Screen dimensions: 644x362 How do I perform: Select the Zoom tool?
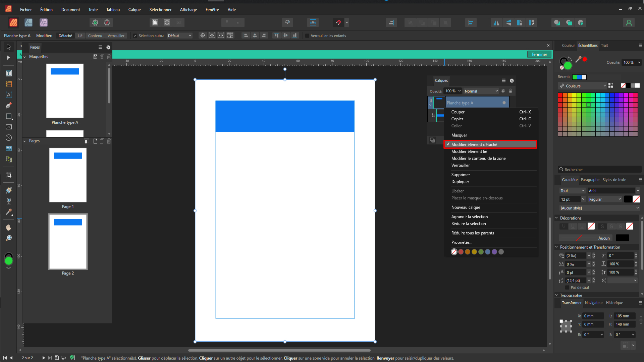click(9, 238)
